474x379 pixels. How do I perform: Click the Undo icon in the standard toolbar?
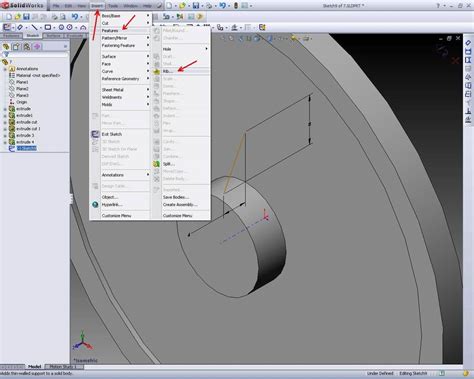[75, 16]
